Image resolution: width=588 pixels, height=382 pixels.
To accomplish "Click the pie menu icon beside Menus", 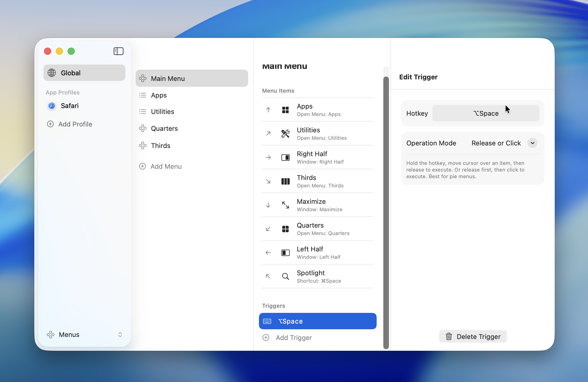I will (x=51, y=334).
